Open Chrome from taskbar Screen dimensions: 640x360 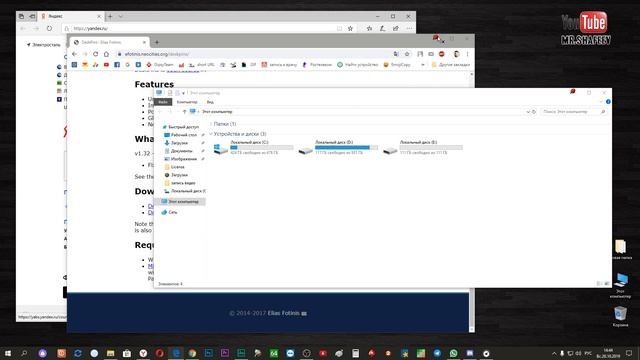click(x=192, y=353)
